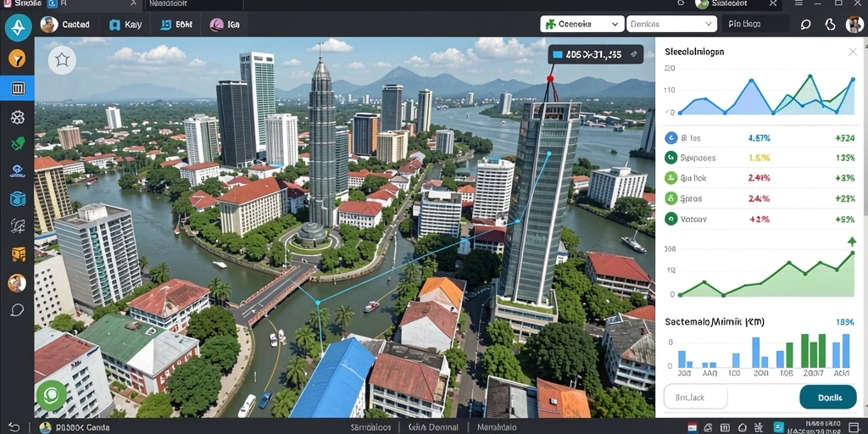Open the hamburger menu in title bar

click(798, 3)
